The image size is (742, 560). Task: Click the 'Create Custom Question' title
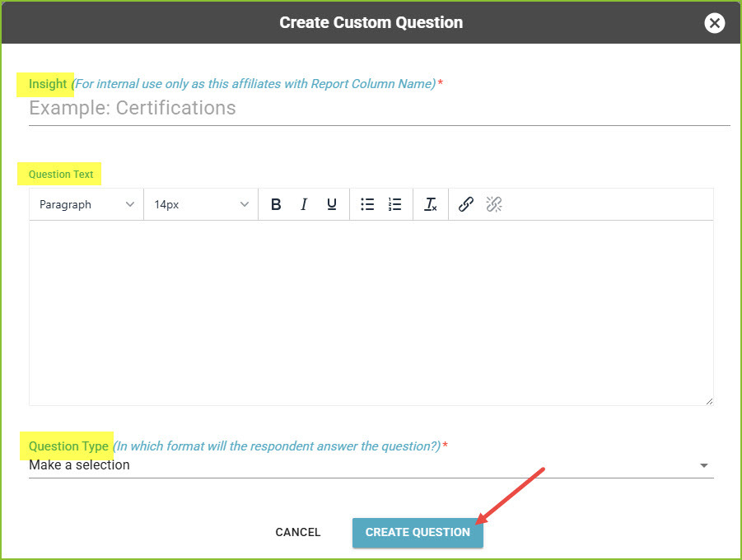[371, 22]
